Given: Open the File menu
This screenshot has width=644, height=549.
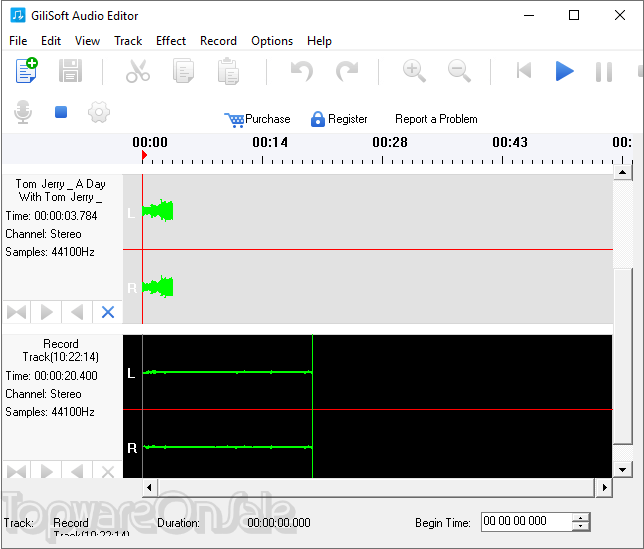Looking at the screenshot, I should coord(18,41).
